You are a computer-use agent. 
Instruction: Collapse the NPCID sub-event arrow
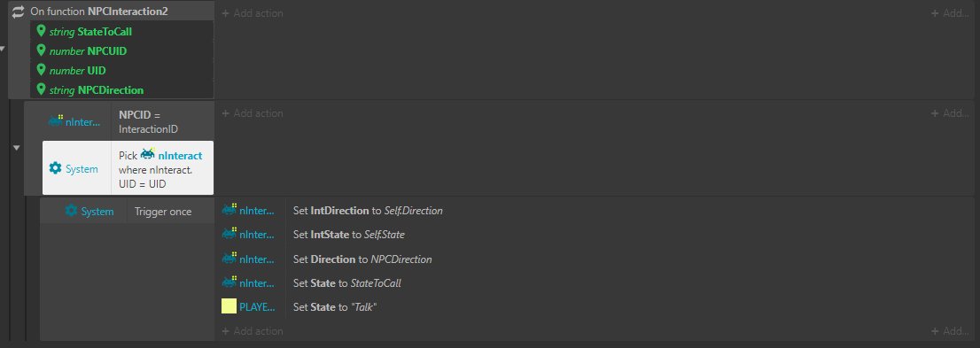click(x=17, y=148)
